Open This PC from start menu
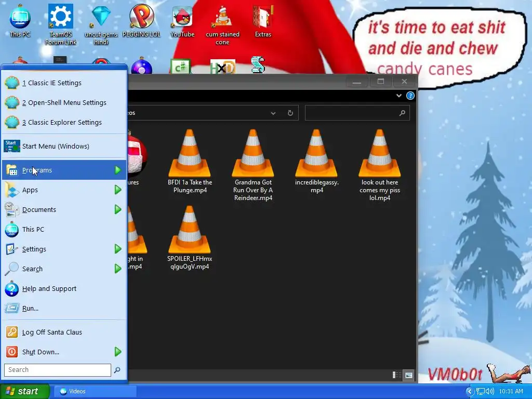 pyautogui.click(x=64, y=229)
